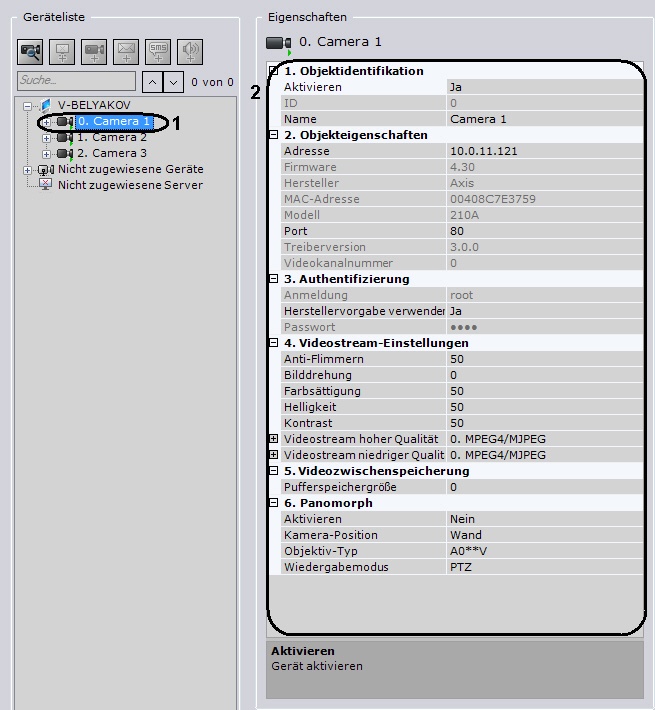This screenshot has width=655, height=710.
Task: Click the MAC-Adresse value 00408C7E3759
Action: (545, 199)
